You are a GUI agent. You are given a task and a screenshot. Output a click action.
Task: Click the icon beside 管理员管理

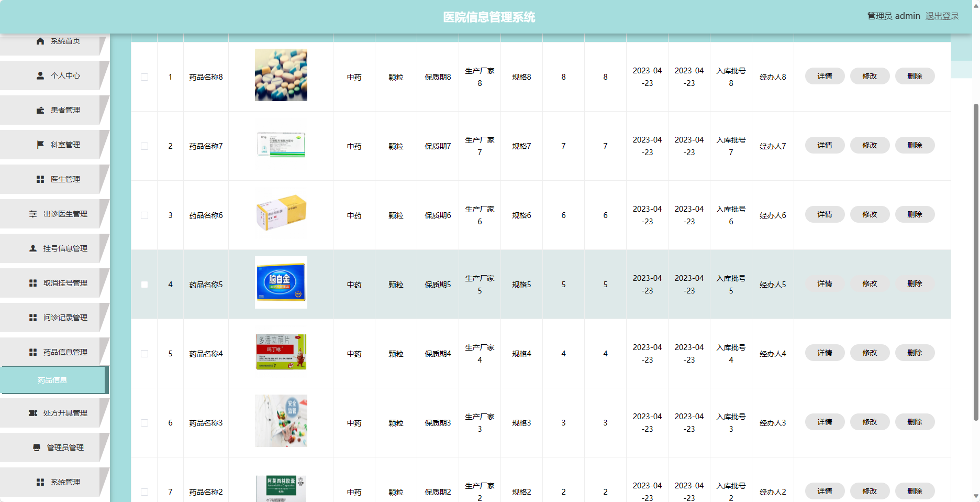[37, 448]
